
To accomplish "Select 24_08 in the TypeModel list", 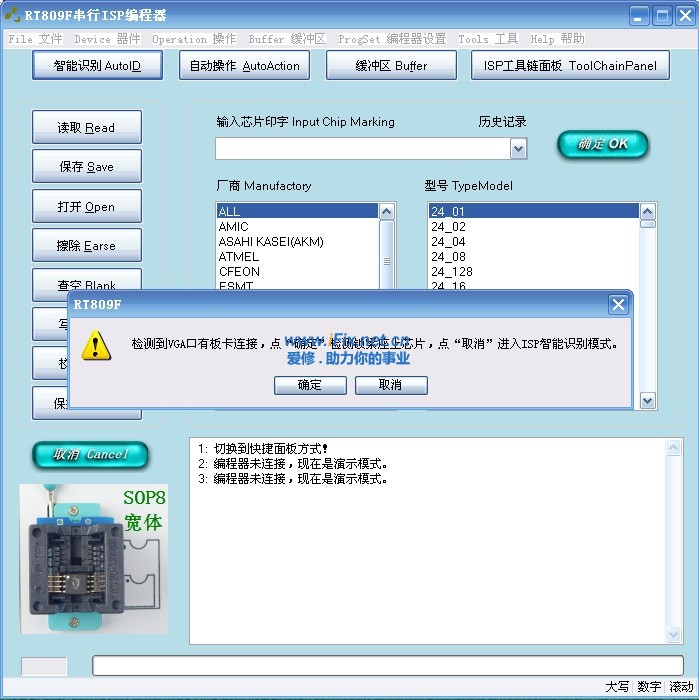I will click(x=448, y=257).
